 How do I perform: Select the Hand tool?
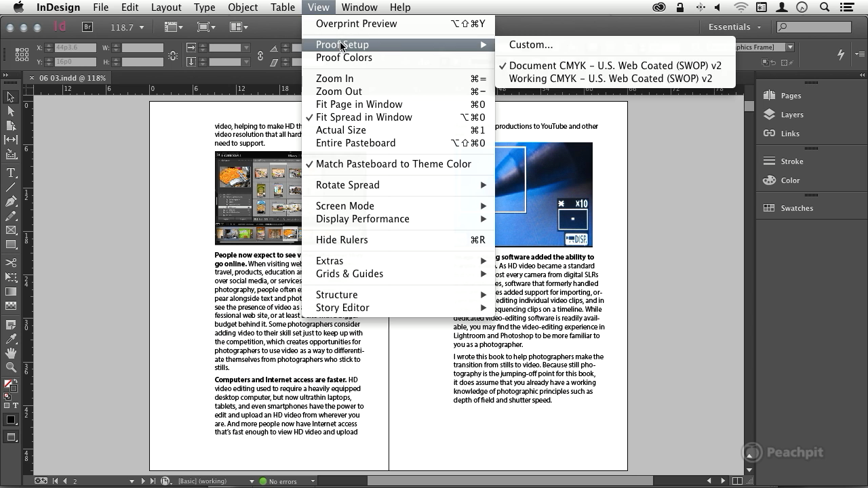click(x=11, y=353)
